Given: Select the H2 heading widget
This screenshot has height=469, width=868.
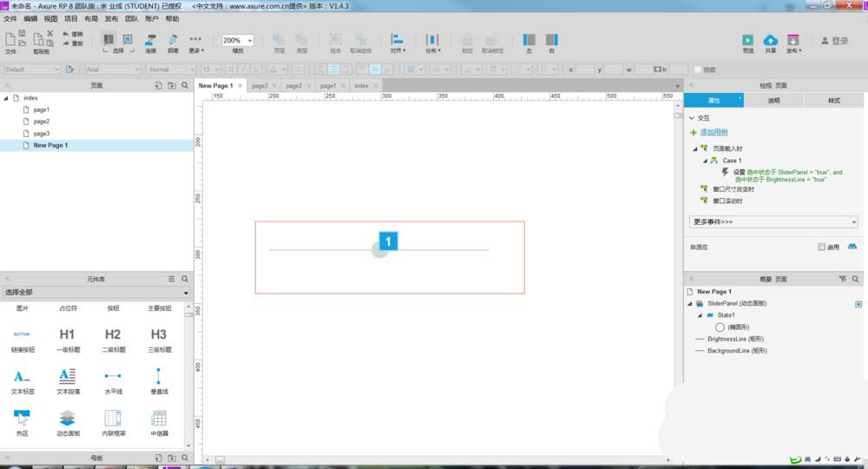Looking at the screenshot, I should pos(114,340).
